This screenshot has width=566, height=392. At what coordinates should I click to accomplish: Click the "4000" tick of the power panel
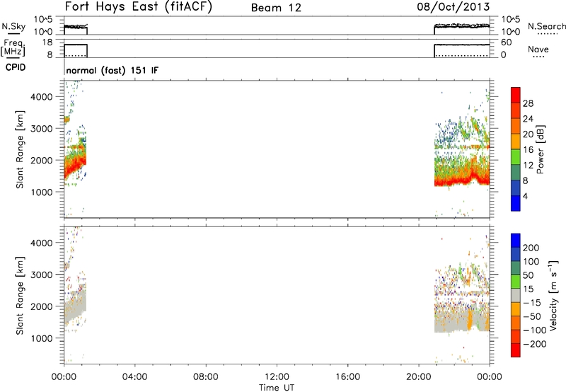coord(42,97)
